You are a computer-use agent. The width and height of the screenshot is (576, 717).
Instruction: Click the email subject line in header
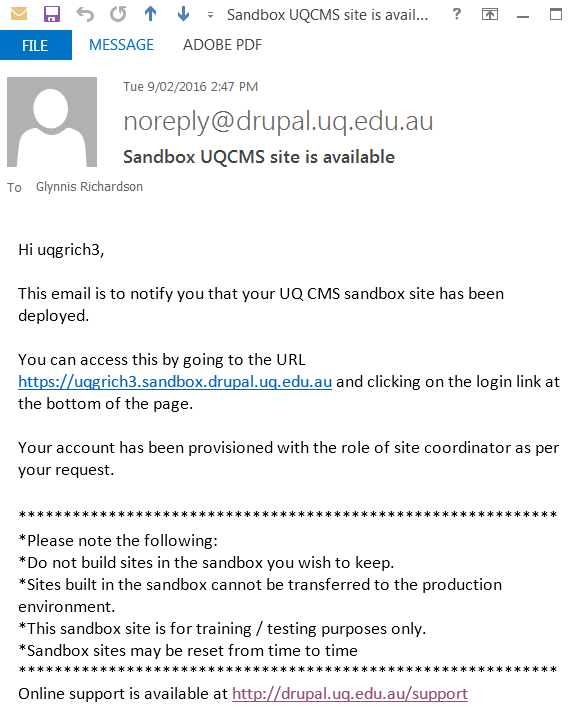(259, 157)
